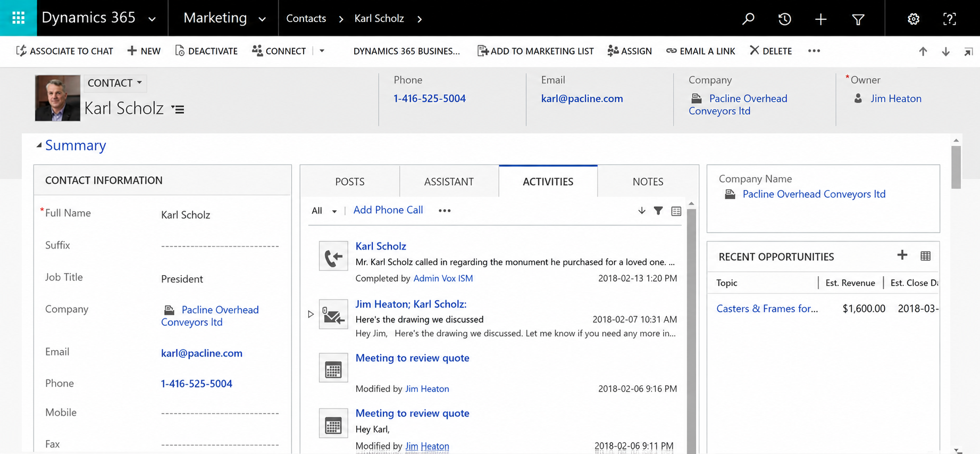The height and width of the screenshot is (454, 980).
Task: Click the phone call activity icon
Action: [x=333, y=256]
